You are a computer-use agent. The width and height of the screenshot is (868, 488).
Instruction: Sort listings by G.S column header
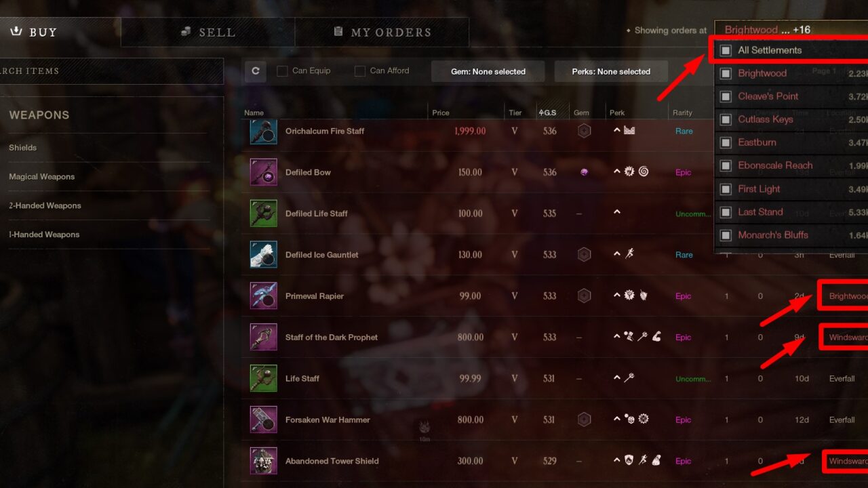(548, 113)
